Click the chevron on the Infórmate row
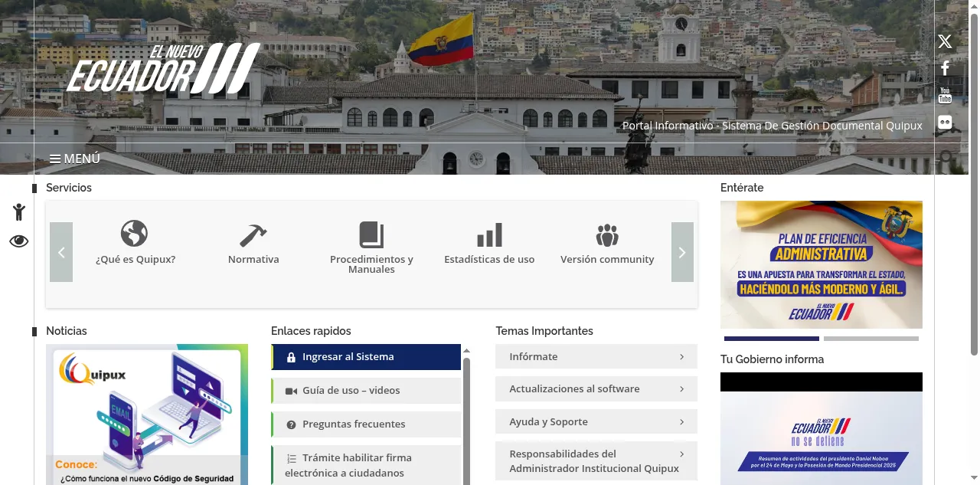The width and height of the screenshot is (980, 485). [x=681, y=356]
